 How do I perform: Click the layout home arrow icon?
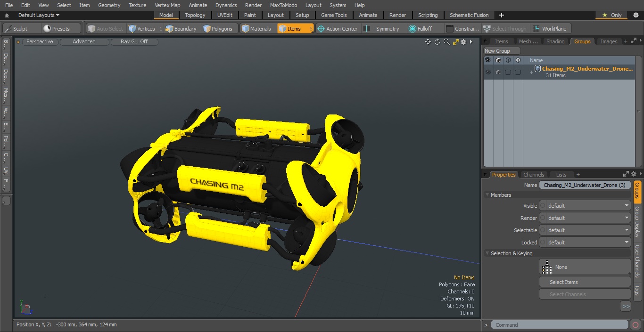click(x=7, y=15)
